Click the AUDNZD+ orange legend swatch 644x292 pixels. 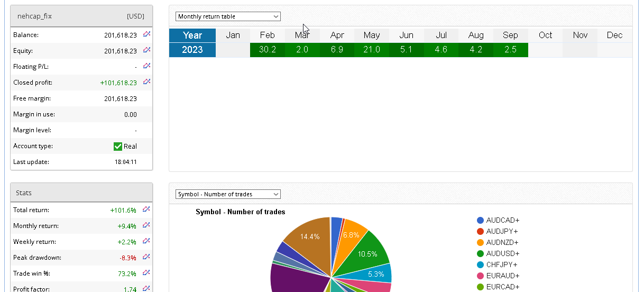(480, 242)
